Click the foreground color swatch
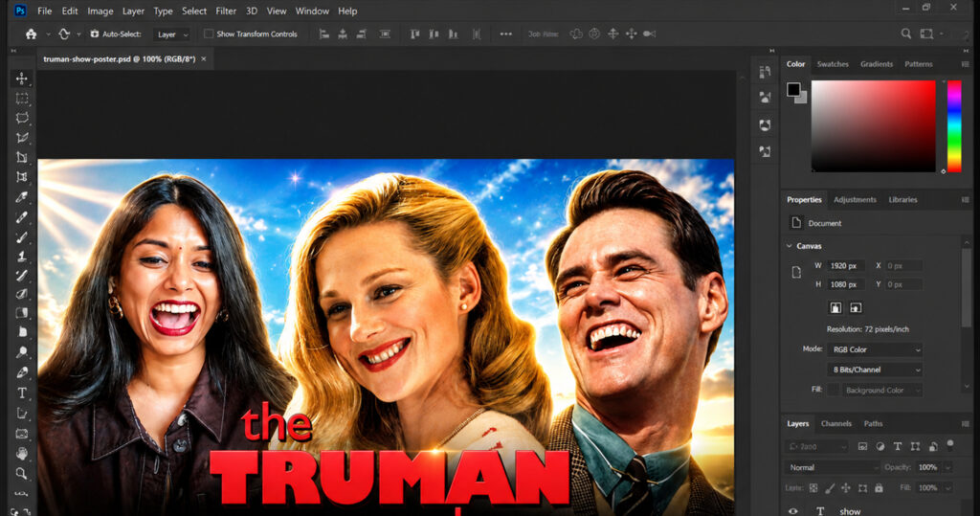This screenshot has height=516, width=980. coord(793,89)
